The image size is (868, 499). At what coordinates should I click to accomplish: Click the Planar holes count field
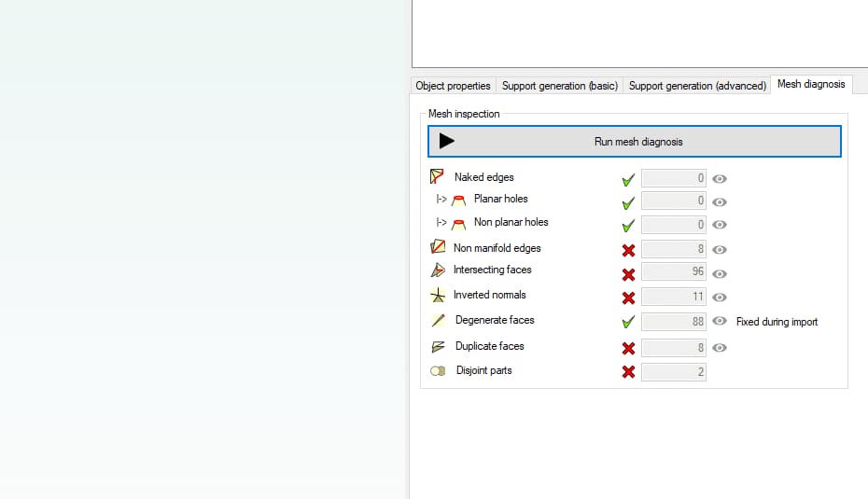click(x=674, y=201)
